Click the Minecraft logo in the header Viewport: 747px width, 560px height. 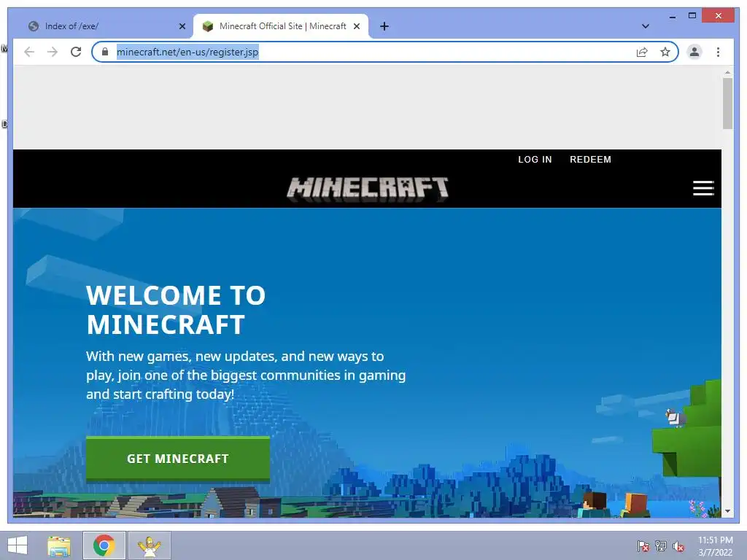pyautogui.click(x=368, y=189)
